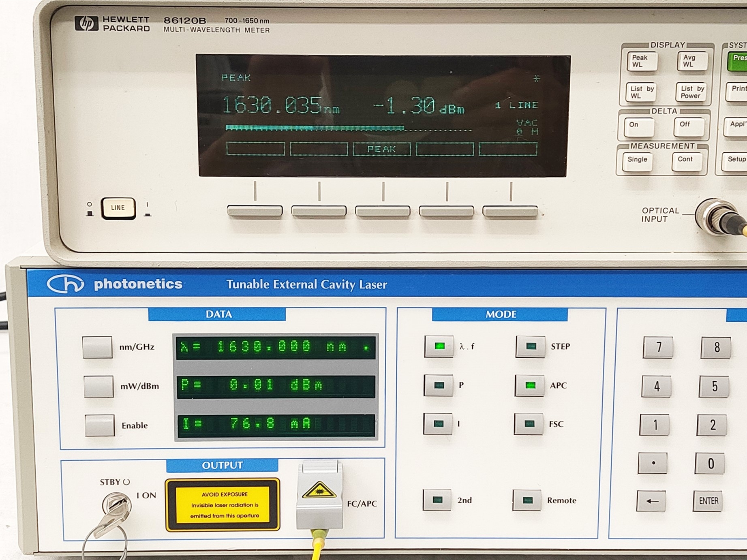The height and width of the screenshot is (560, 747).
Task: Turn Delta mode On
Action: (x=639, y=127)
